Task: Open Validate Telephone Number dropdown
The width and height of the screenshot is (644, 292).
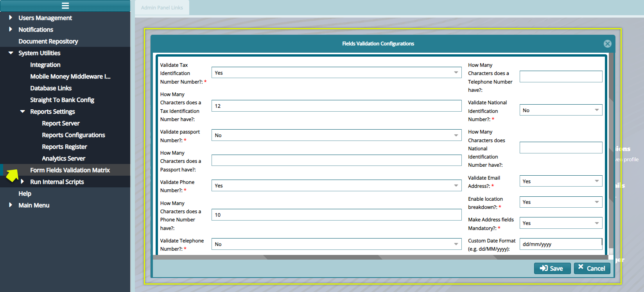Action: click(x=337, y=244)
